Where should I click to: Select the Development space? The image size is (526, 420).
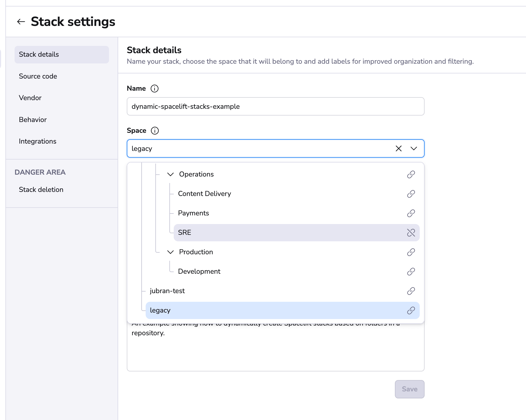pos(199,272)
